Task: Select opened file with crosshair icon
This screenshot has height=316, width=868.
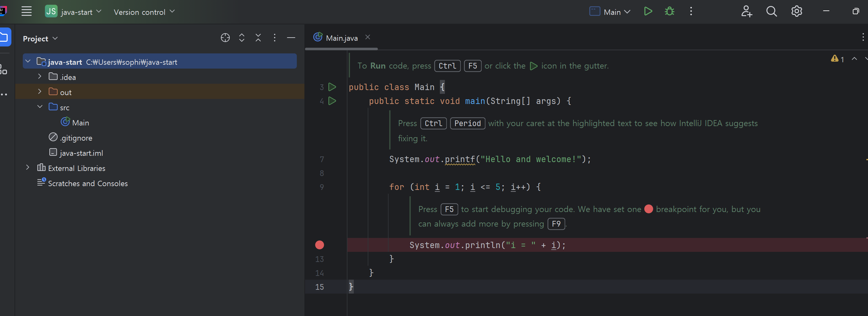Action: (x=225, y=38)
